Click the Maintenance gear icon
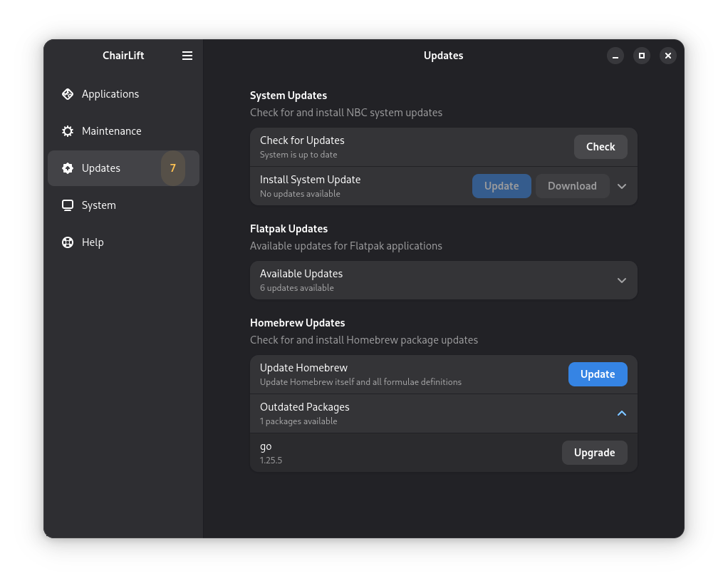The height and width of the screenshot is (586, 728). tap(68, 131)
